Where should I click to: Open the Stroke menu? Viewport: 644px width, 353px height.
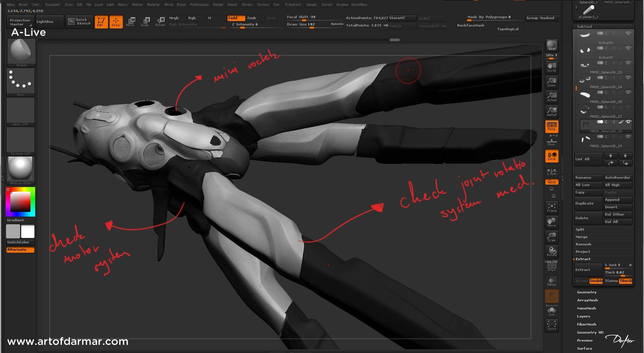pos(247,5)
